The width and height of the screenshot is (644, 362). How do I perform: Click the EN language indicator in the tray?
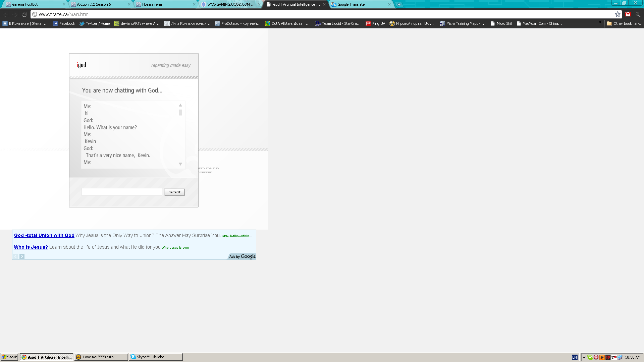575,357
